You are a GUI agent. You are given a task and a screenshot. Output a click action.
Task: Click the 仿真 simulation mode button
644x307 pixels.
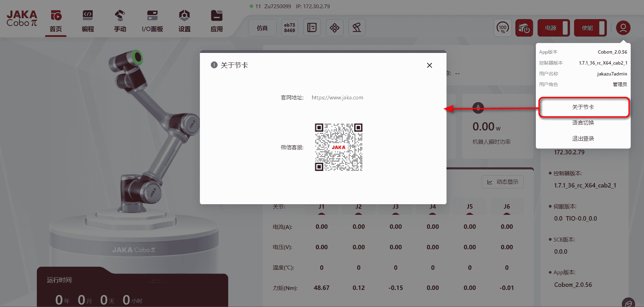tap(262, 28)
